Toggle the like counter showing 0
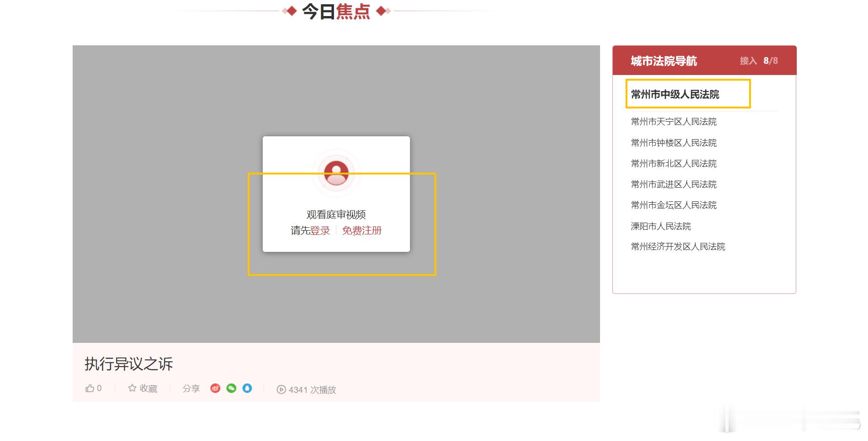This screenshot has height=441, width=868. coord(93,388)
